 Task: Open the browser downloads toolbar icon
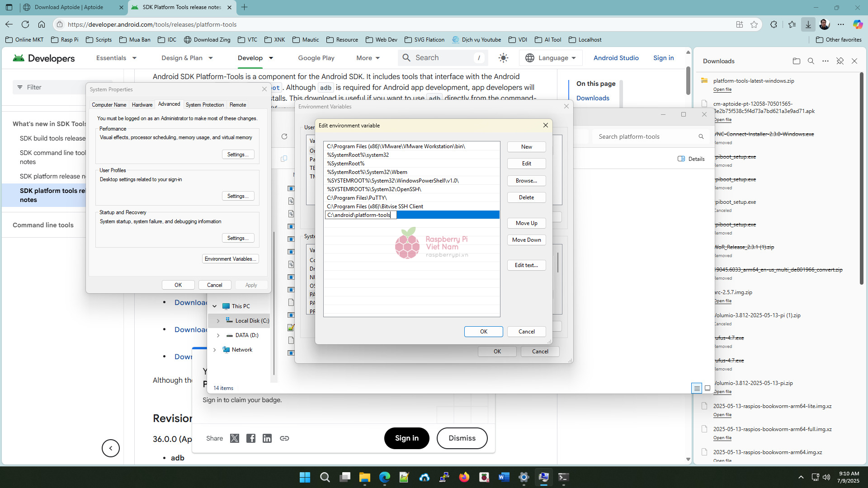[808, 24]
